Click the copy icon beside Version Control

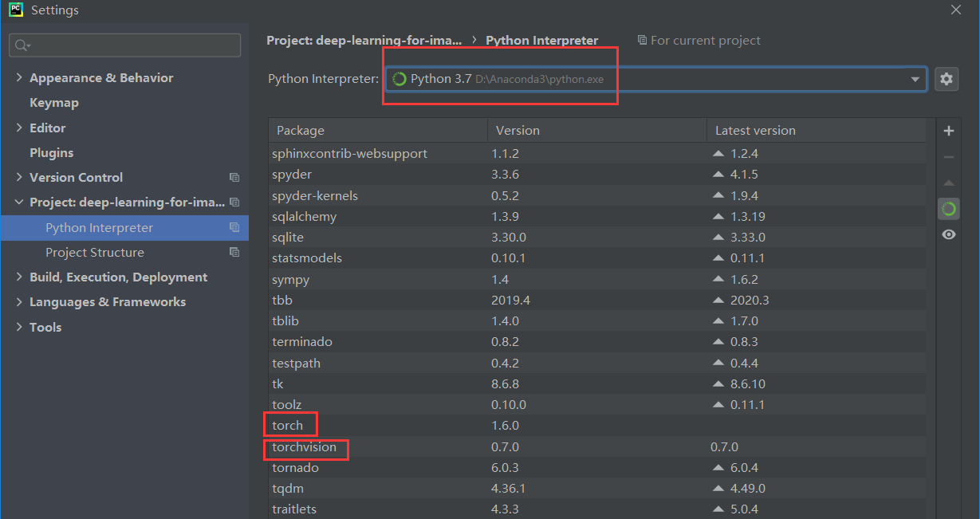[x=234, y=178]
